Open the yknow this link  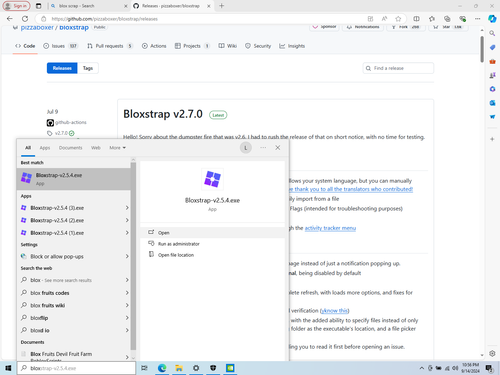point(334,311)
